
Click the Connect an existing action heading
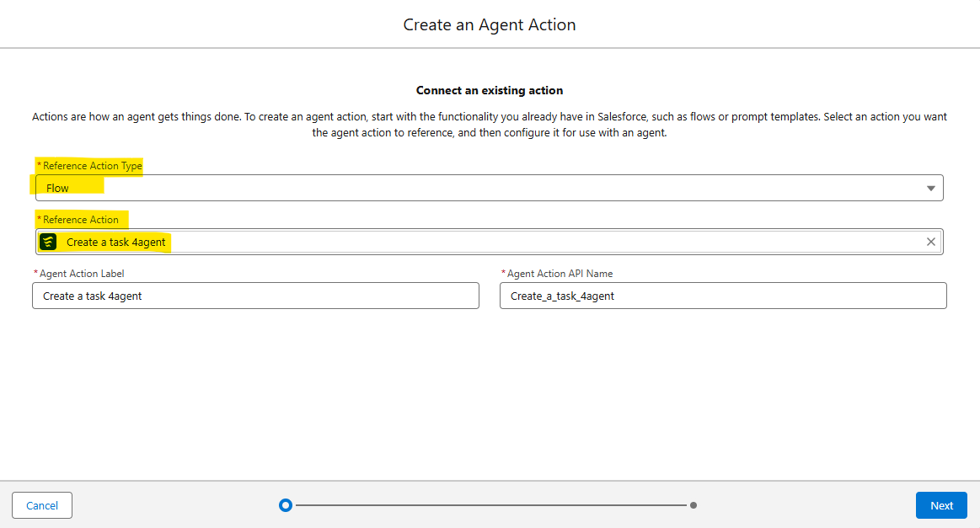point(490,90)
